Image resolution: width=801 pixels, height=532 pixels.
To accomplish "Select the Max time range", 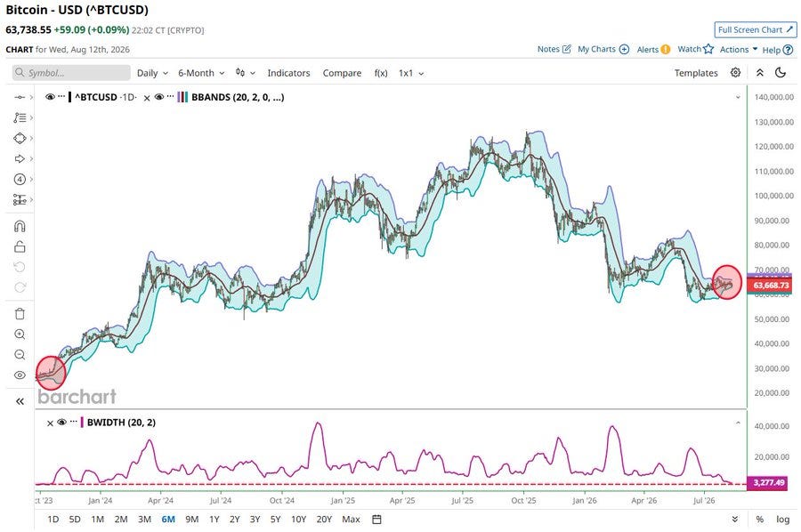I will point(351,520).
